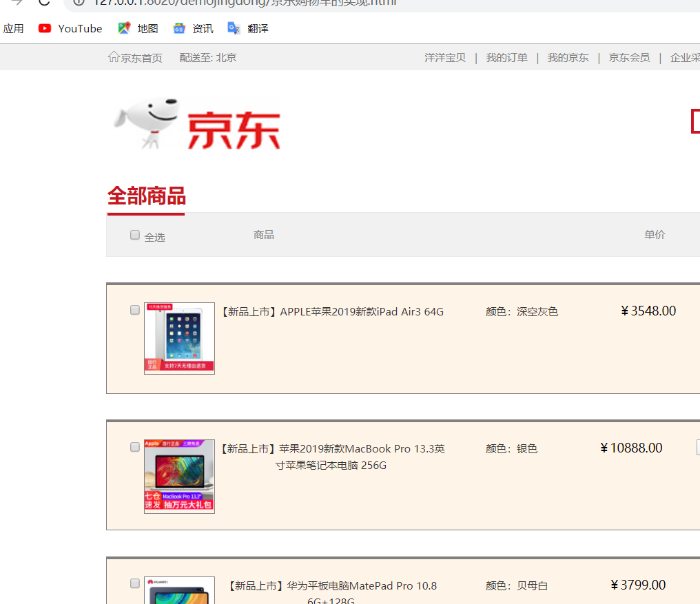Open the 洋洋宝贝 account link

tap(445, 58)
